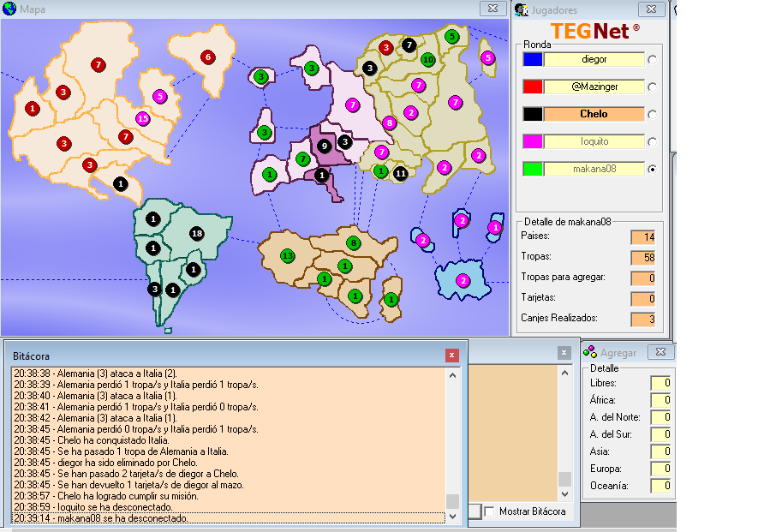Click the magenta 15-troop token in North America
The image size is (770, 532).
point(143,119)
